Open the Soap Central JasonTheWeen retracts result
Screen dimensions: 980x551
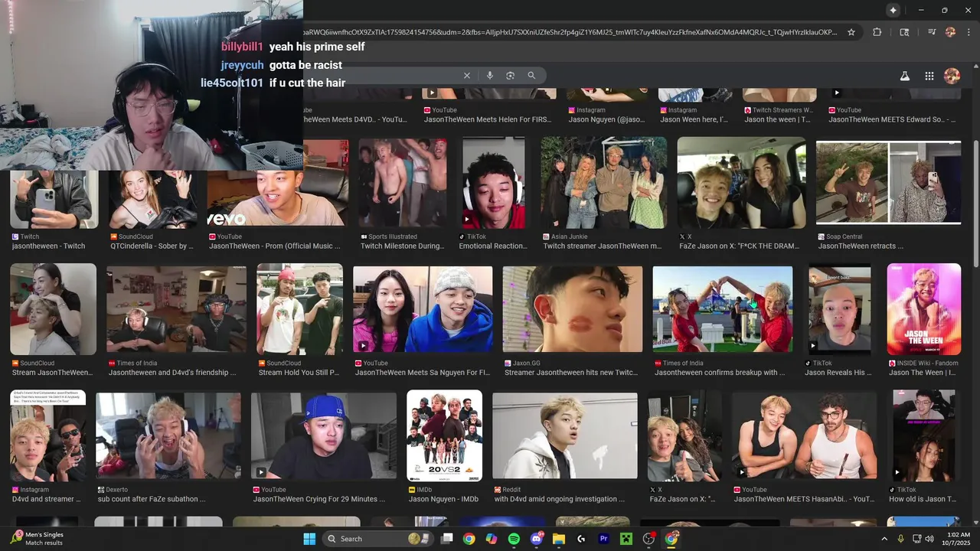(888, 183)
